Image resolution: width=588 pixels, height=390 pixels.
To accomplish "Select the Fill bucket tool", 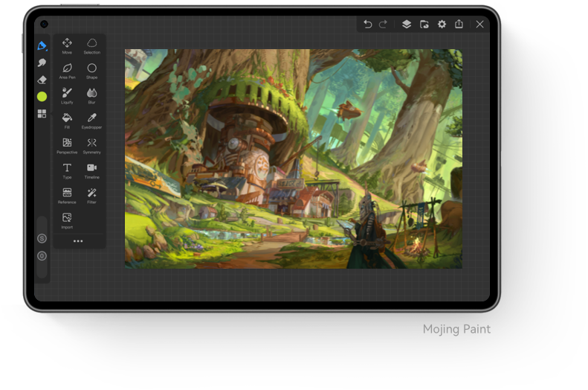I will pos(67,121).
